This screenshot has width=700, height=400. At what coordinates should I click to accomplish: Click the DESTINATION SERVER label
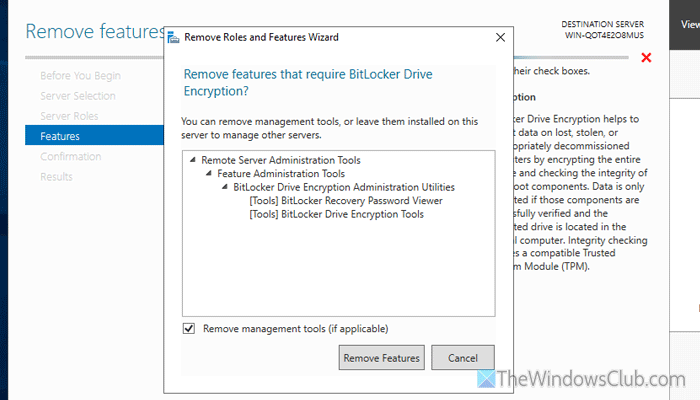(x=603, y=24)
